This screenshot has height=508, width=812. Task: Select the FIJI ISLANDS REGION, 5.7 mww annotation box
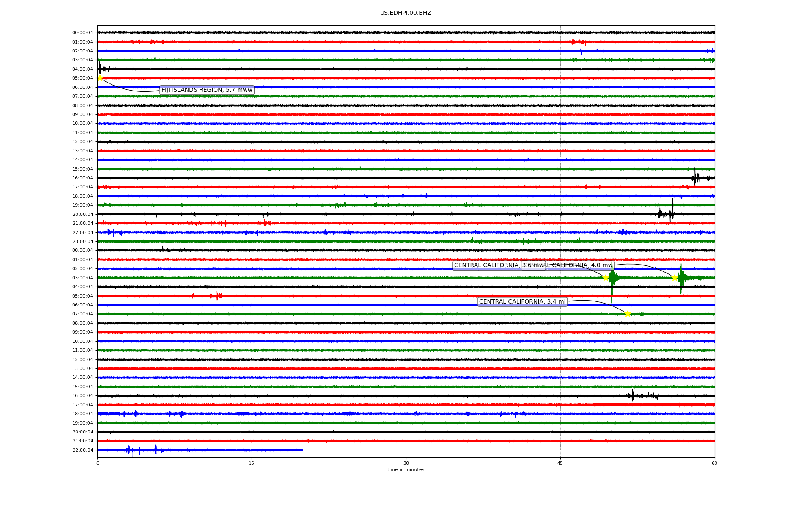point(207,90)
